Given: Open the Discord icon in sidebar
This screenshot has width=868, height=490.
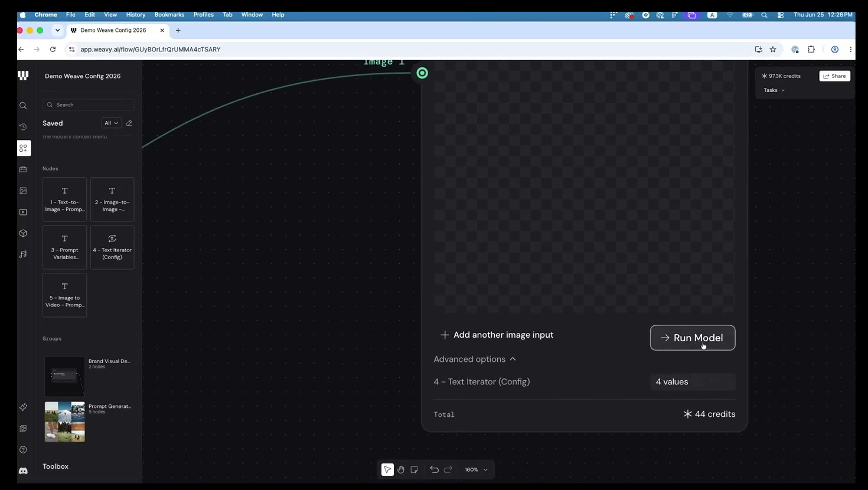Looking at the screenshot, I should click(x=23, y=471).
